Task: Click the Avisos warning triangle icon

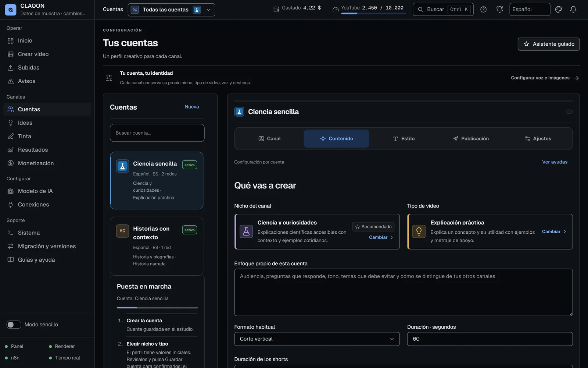Action: (11, 81)
